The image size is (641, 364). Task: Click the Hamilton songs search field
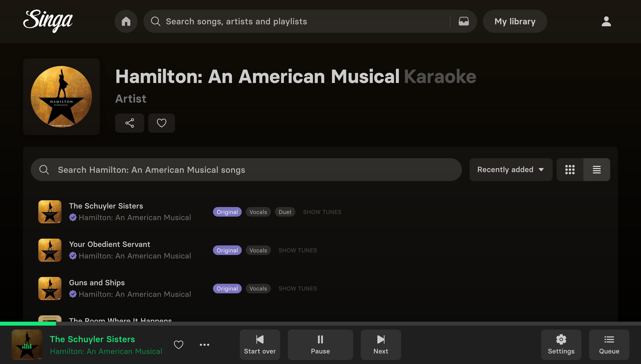coord(247,170)
